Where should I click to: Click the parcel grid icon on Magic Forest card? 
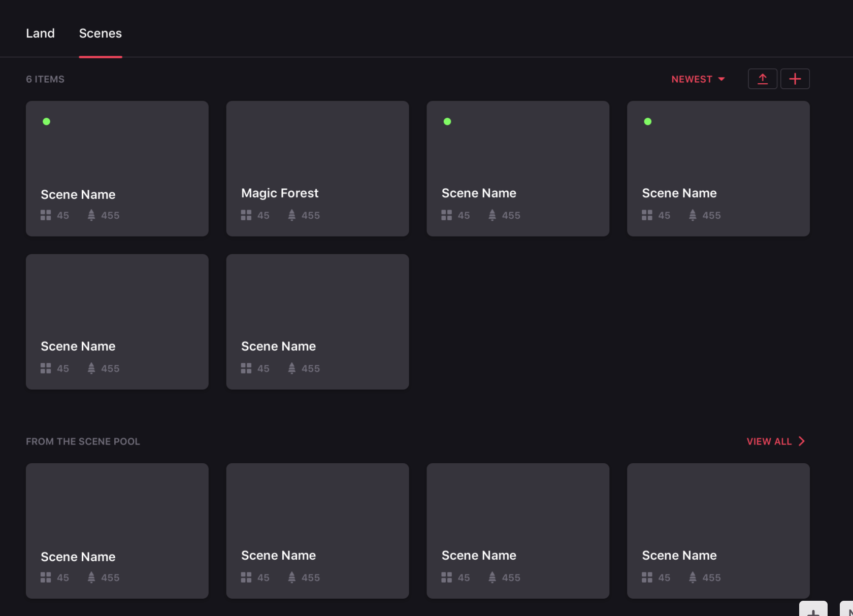click(x=246, y=215)
